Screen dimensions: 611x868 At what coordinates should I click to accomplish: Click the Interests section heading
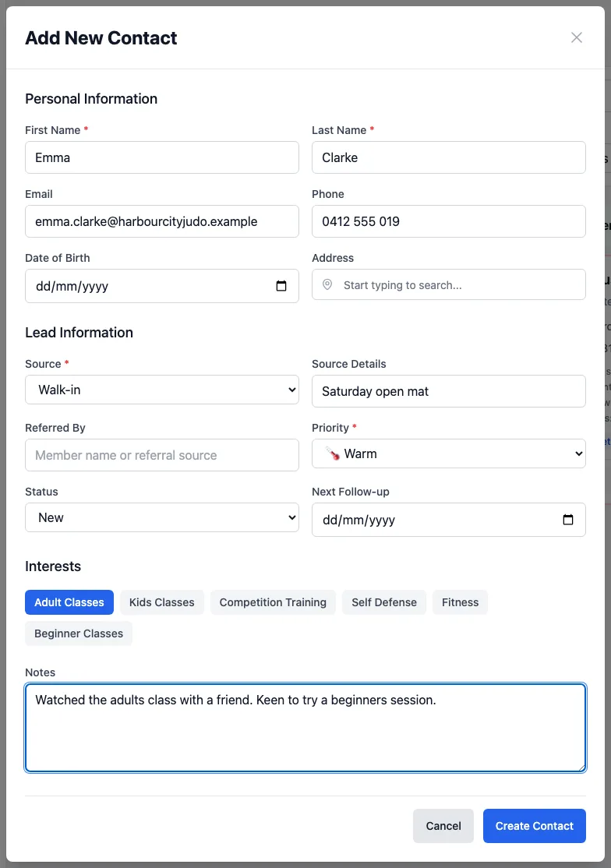click(x=53, y=566)
